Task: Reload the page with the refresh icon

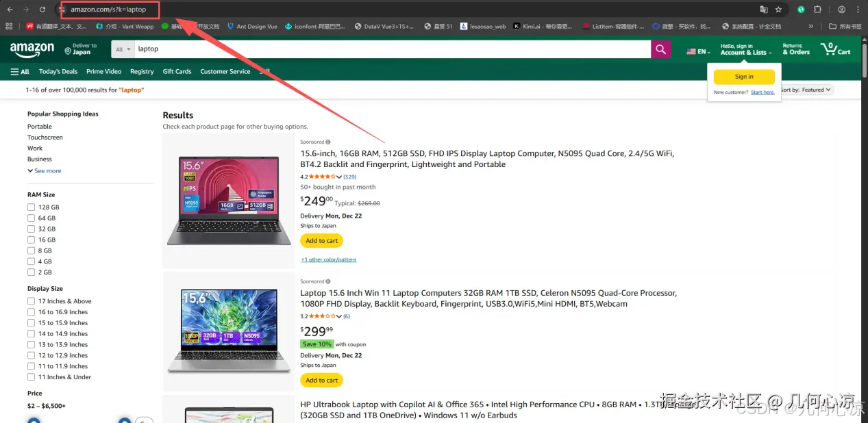Action: (42, 10)
